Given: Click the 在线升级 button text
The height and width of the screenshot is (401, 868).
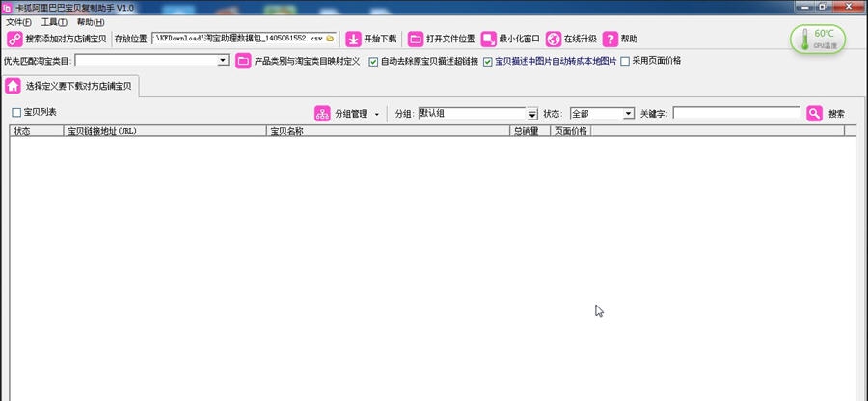Looking at the screenshot, I should coord(581,39).
